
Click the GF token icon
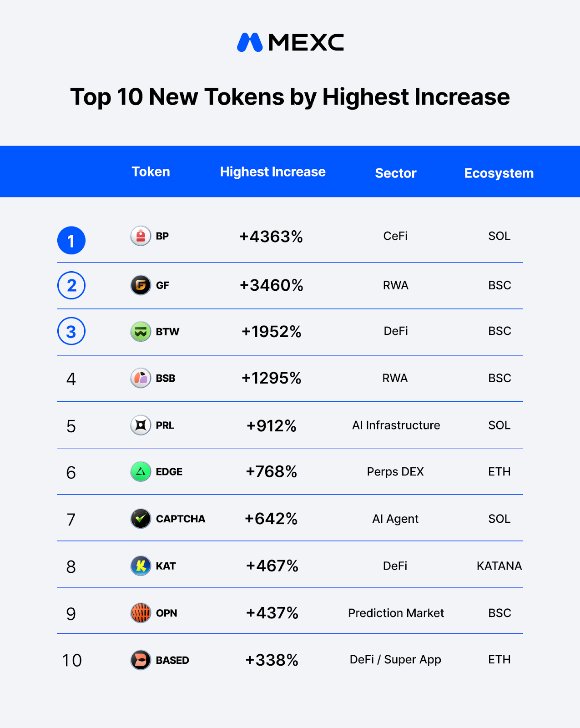[x=141, y=285]
